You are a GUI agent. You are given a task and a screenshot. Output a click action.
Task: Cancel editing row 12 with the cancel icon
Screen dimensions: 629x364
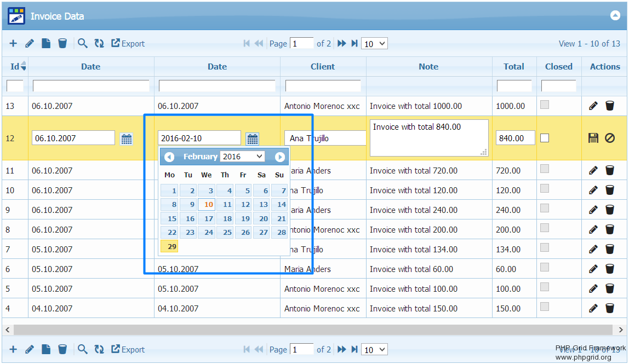[x=610, y=138]
